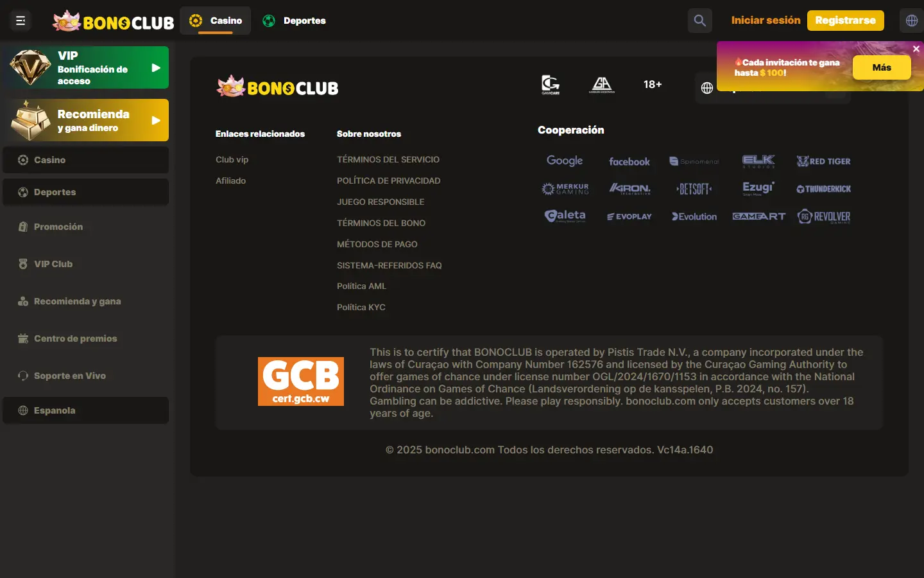Click the Red Tiger partner logo
Viewport: 924px width, 578px height.
point(823,161)
